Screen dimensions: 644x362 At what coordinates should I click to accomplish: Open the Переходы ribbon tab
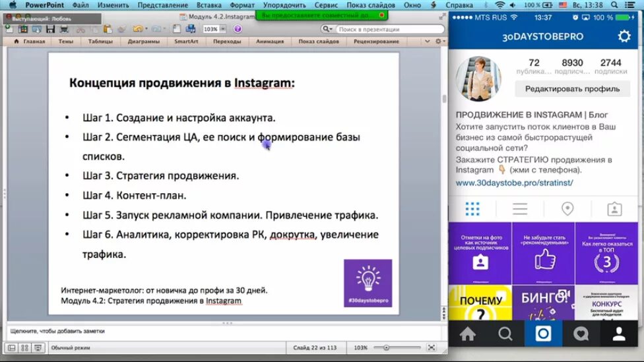(x=227, y=42)
